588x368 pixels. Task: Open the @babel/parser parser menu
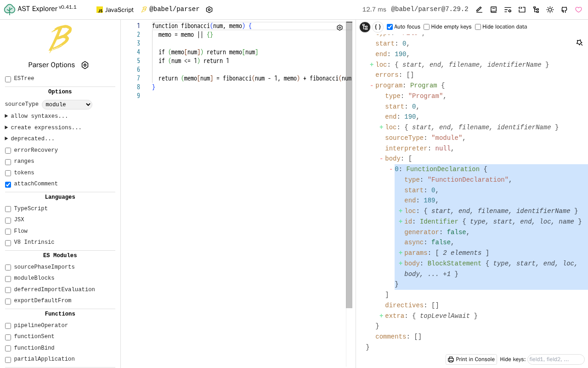[170, 9]
